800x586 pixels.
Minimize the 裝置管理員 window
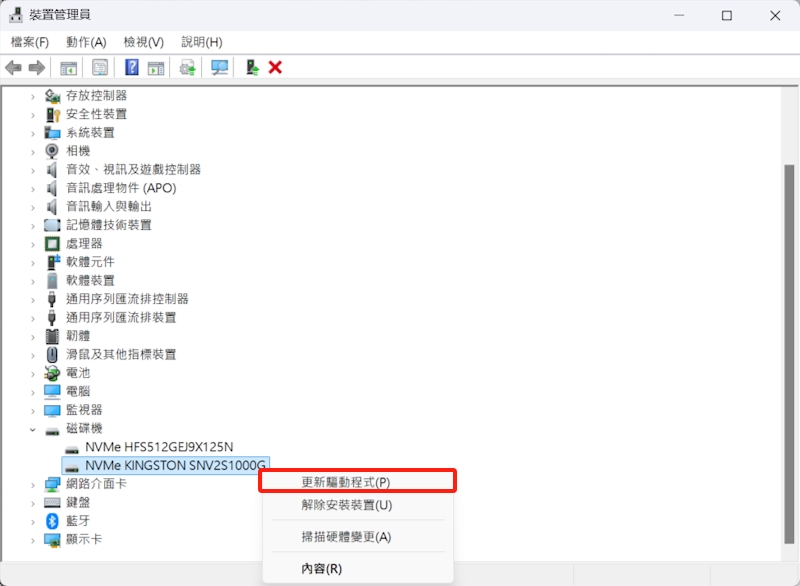tap(679, 15)
